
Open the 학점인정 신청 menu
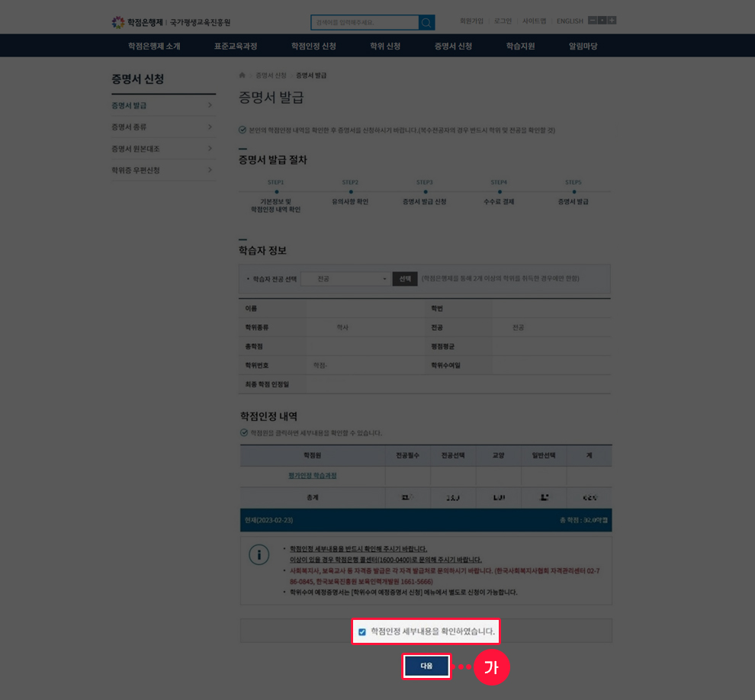(x=313, y=46)
